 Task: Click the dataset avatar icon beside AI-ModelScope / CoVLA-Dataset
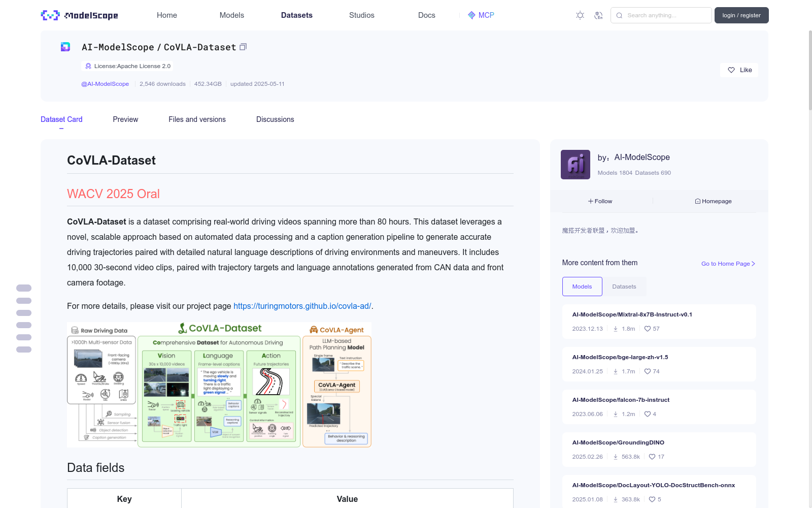[65, 47]
